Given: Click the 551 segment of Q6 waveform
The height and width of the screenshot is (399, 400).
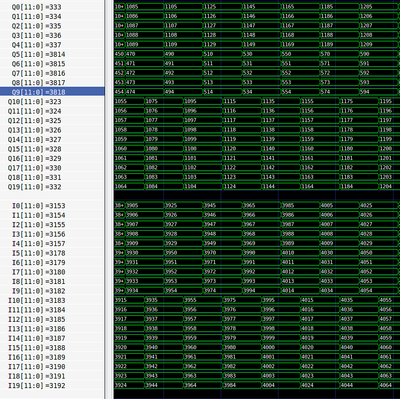Looking at the screenshot, I should coord(301,63).
